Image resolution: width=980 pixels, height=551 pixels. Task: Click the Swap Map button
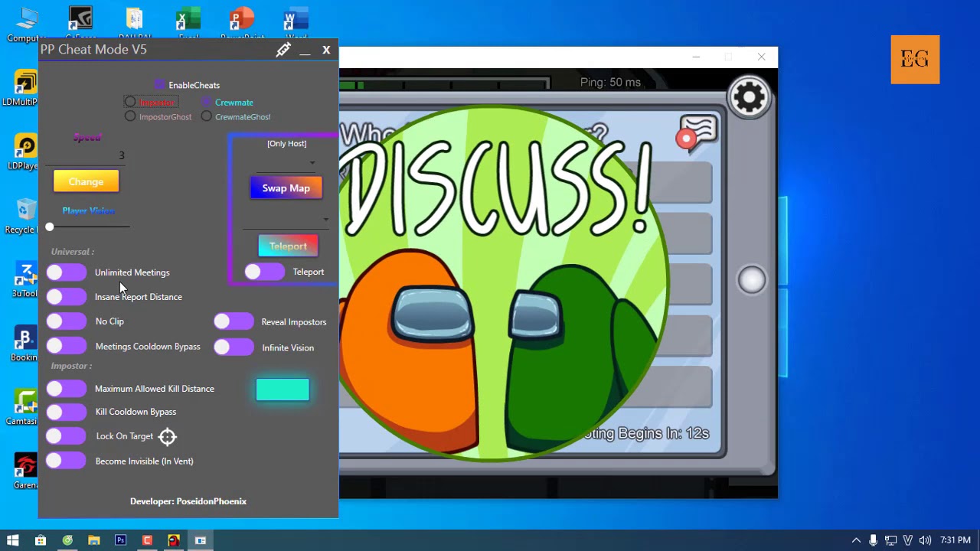pos(286,188)
